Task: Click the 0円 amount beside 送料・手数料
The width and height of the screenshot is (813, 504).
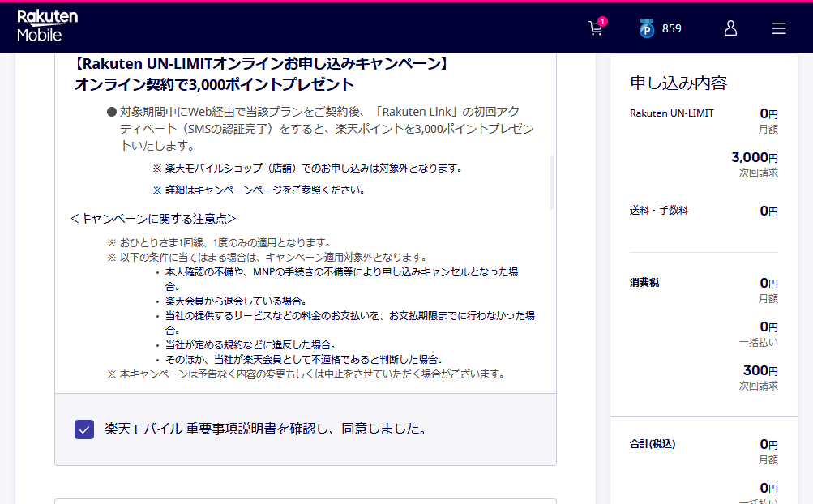Action: point(769,211)
